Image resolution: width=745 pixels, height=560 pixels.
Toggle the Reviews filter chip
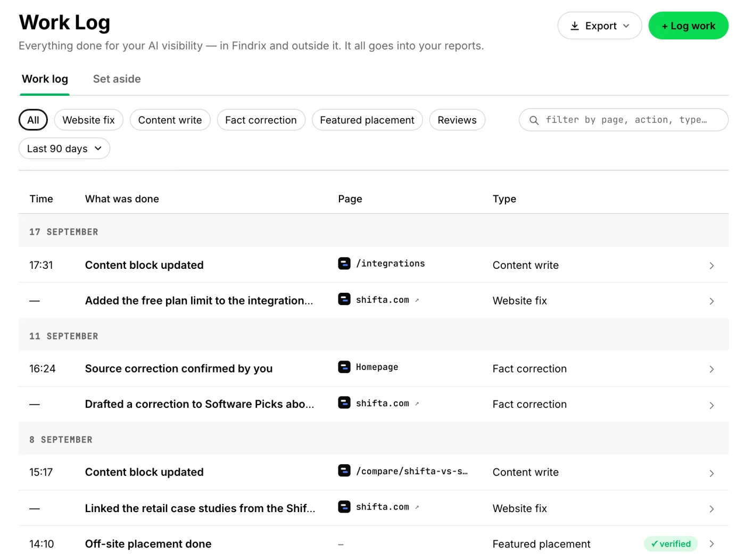pos(457,120)
